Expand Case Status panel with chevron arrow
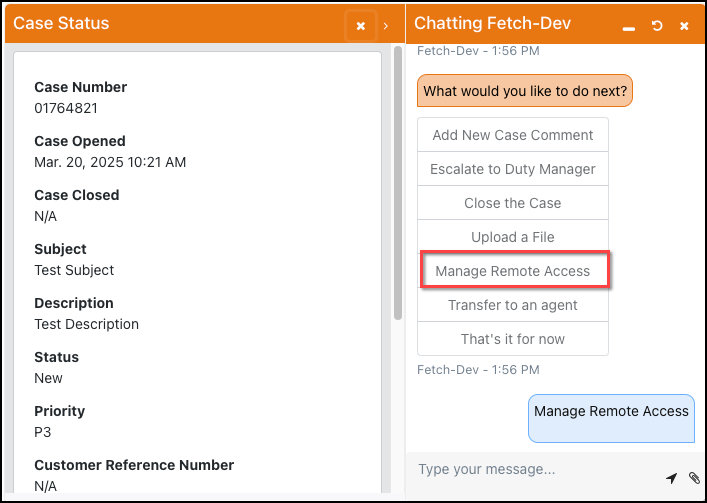The image size is (707, 503). (x=386, y=26)
